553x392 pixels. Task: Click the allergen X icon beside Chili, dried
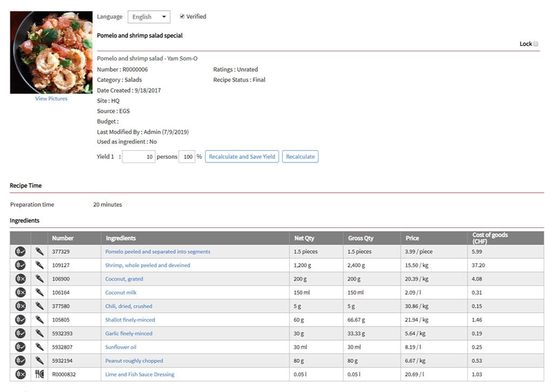tap(21, 306)
